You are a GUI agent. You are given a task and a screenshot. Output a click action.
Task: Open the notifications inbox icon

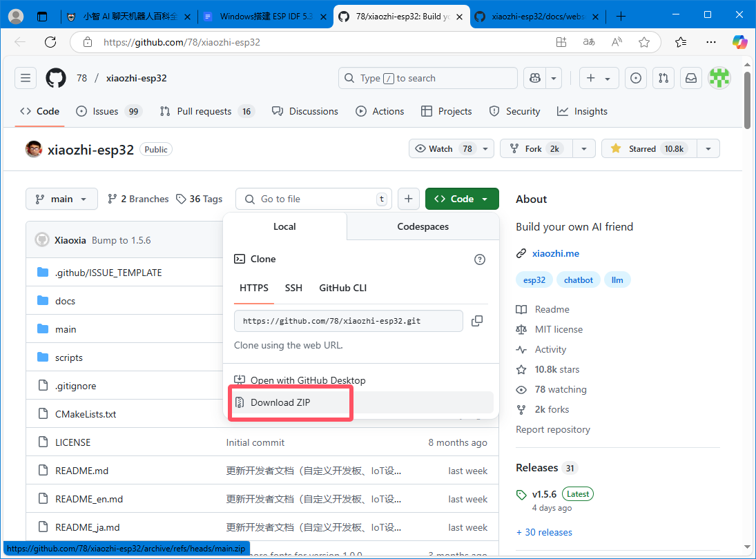[690, 78]
